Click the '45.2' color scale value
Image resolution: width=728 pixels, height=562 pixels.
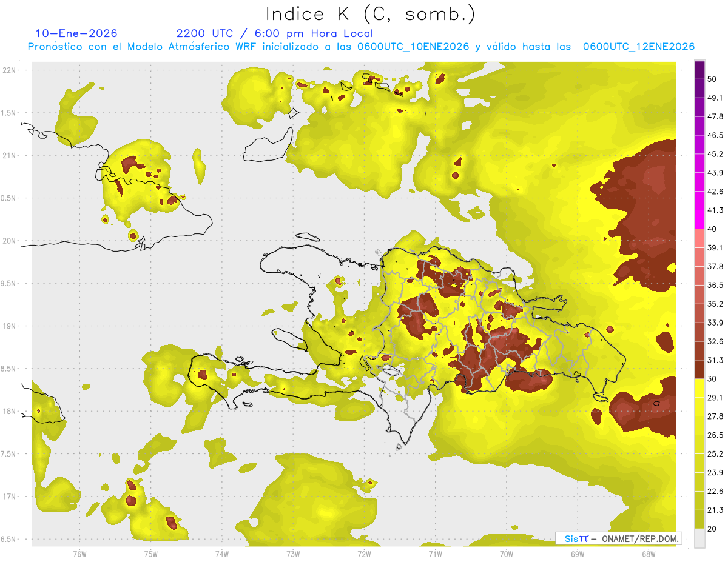pos(715,154)
